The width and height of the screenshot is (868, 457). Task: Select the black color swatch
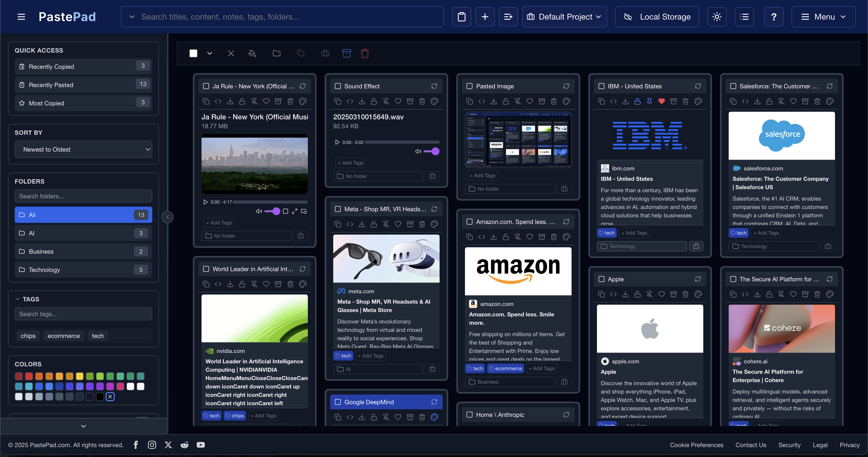tap(100, 397)
